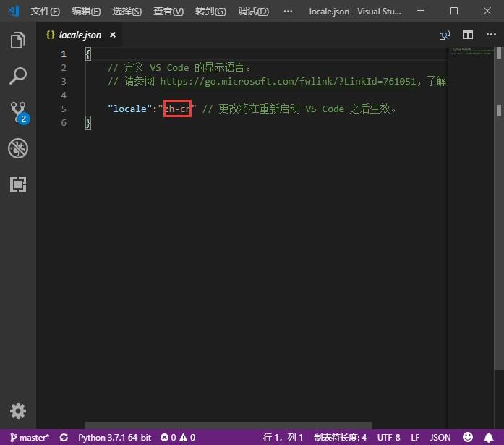The height and width of the screenshot is (445, 504).
Task: Open the Manage gear menu
Action: 18,411
